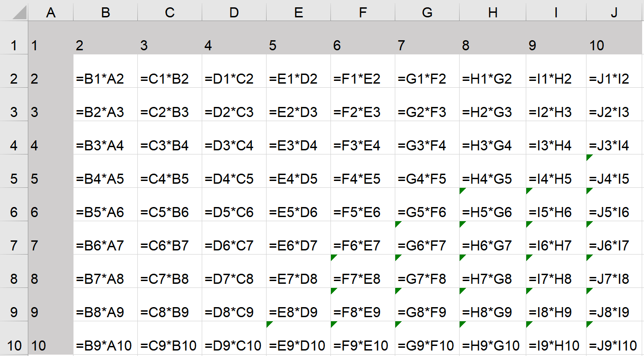
Task: Click column A cell containing value 9
Action: [x=51, y=304]
